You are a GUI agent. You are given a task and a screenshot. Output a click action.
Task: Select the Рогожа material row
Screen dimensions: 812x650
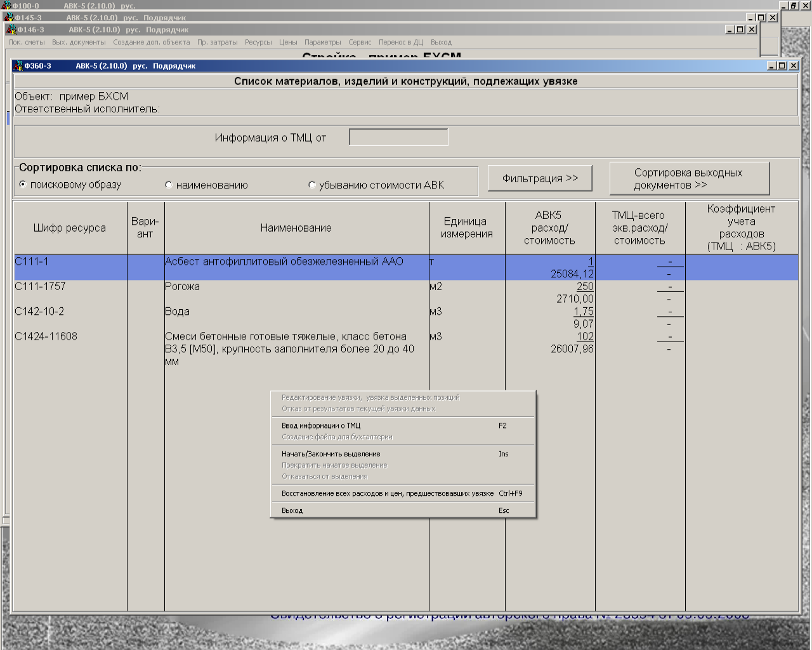click(x=406, y=293)
